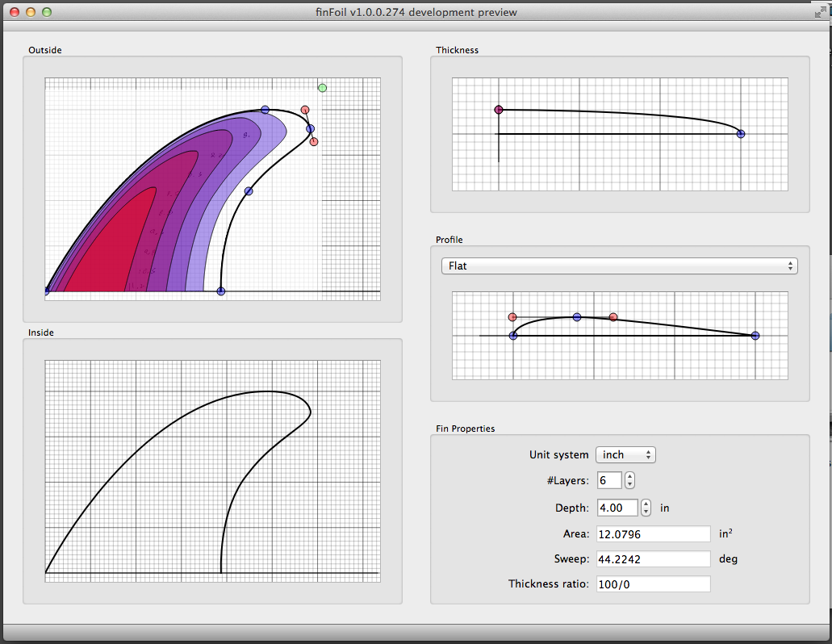This screenshot has height=644, width=832.
Task: Click the left red control point in the Profile view
Action: tap(512, 317)
